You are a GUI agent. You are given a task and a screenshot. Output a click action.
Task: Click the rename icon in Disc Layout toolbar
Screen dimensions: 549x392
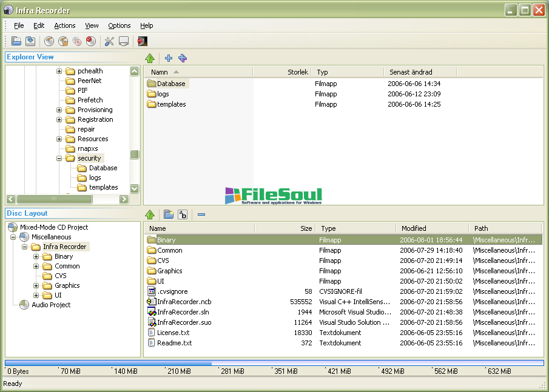click(183, 214)
